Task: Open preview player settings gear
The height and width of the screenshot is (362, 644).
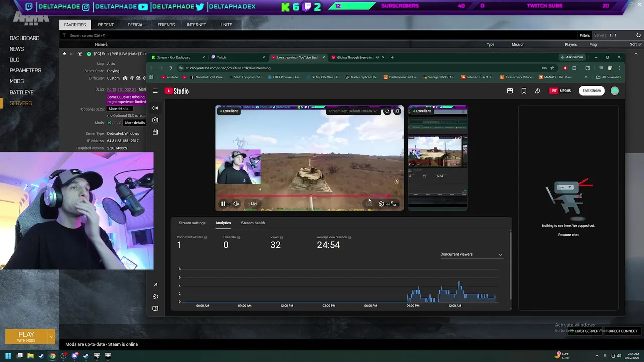Action: point(381,204)
